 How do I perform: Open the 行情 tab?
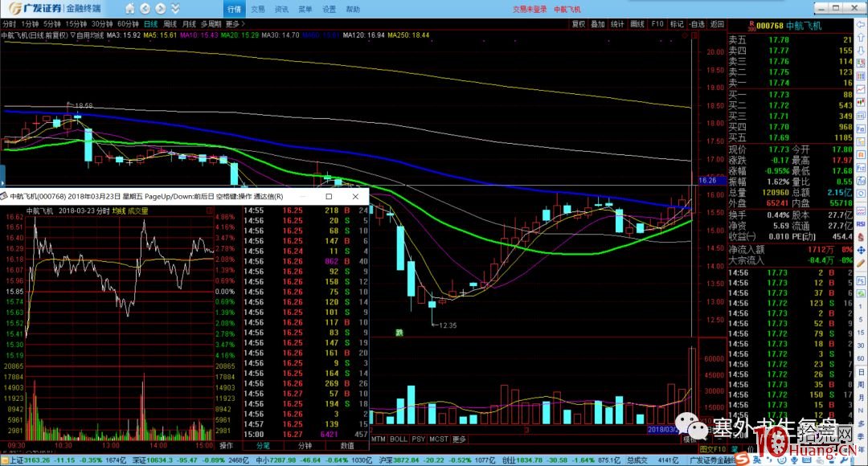(234, 9)
